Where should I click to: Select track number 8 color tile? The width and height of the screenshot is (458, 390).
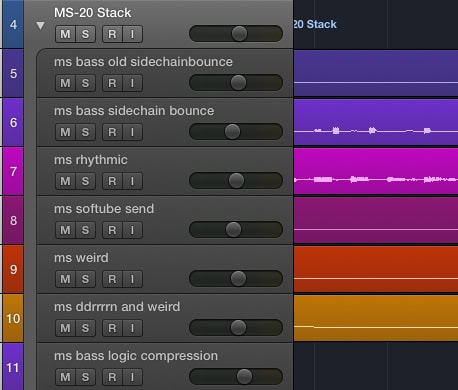pyautogui.click(x=13, y=220)
